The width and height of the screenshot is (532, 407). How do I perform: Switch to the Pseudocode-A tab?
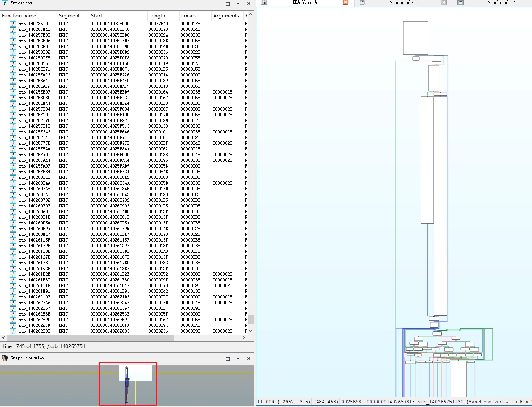tap(501, 2)
